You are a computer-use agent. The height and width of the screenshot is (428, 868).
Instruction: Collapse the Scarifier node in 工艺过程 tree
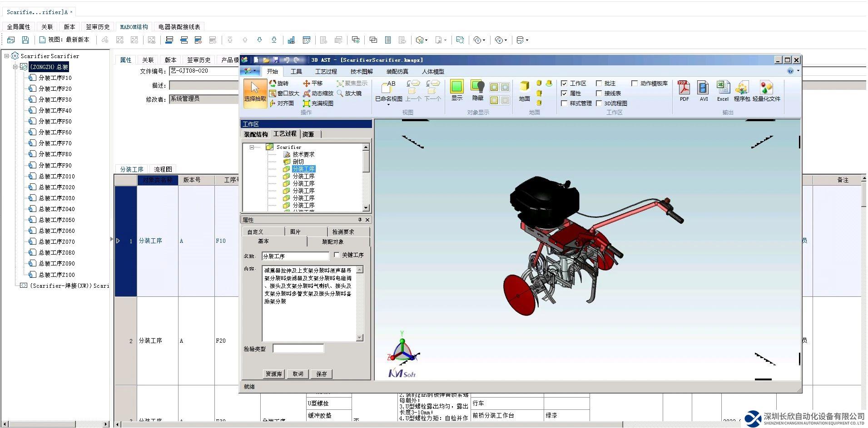[x=252, y=147]
